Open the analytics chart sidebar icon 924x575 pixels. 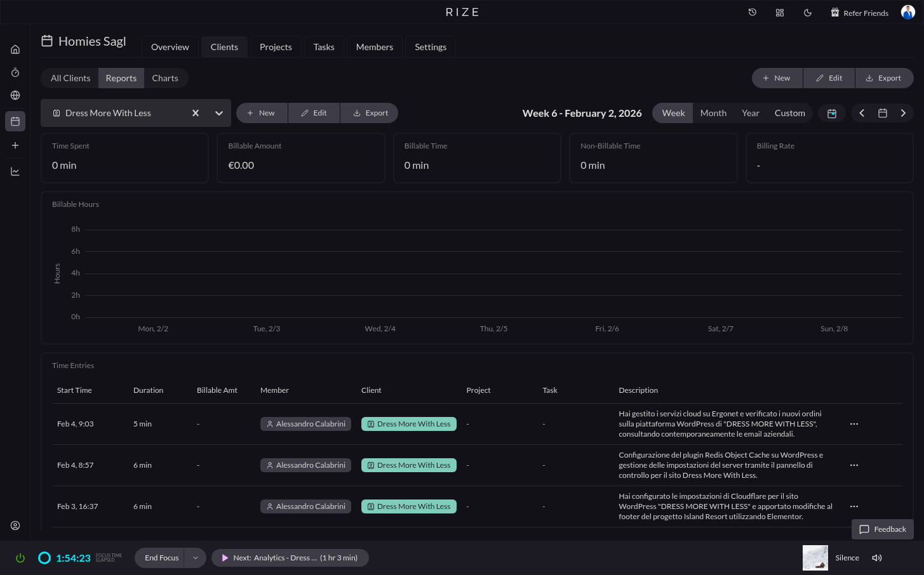(x=15, y=171)
